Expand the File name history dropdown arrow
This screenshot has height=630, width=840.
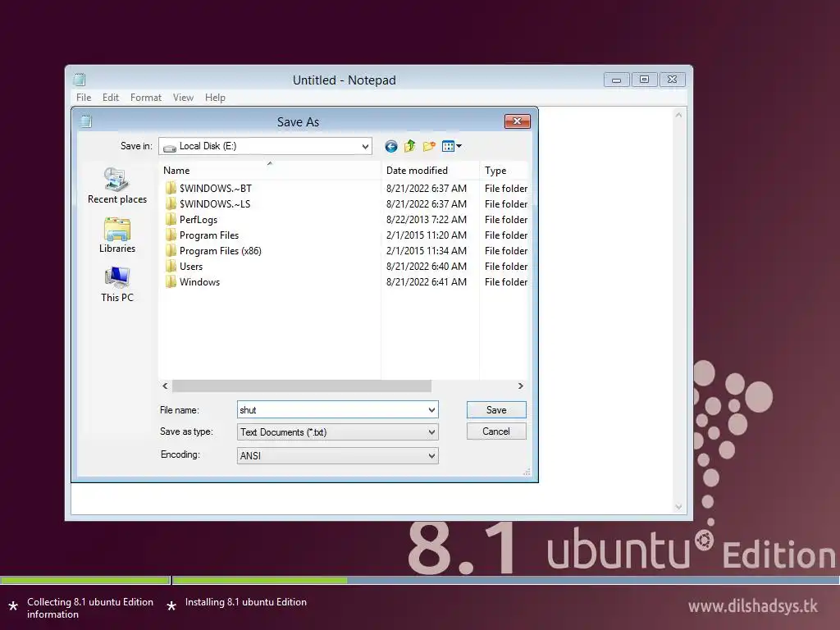431,410
